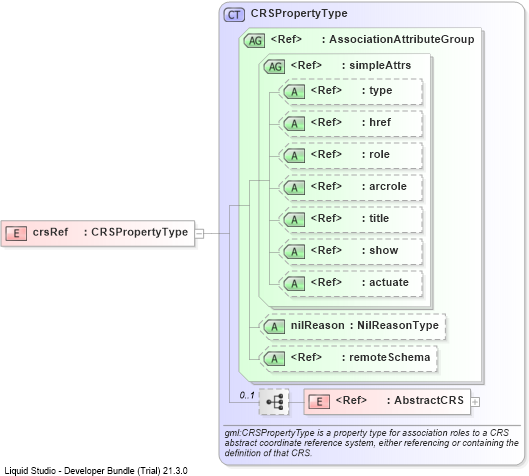Click the A icon of actuate attribute
529x476 pixels.
pyautogui.click(x=294, y=284)
